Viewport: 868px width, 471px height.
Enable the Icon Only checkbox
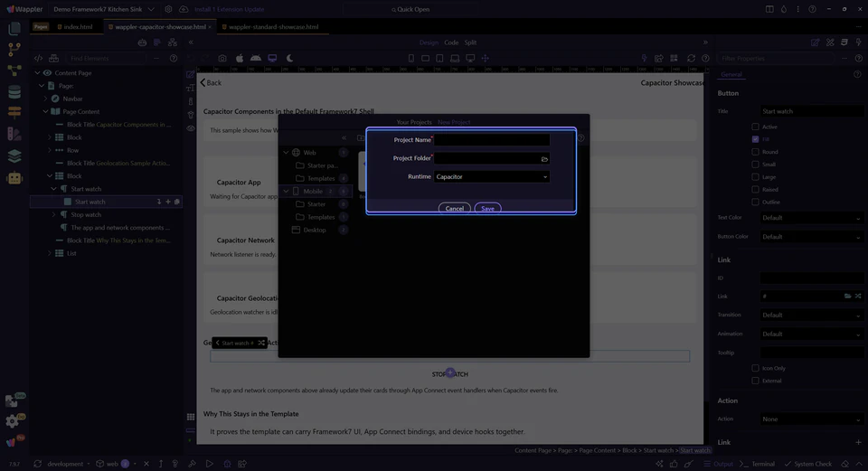[x=755, y=368]
